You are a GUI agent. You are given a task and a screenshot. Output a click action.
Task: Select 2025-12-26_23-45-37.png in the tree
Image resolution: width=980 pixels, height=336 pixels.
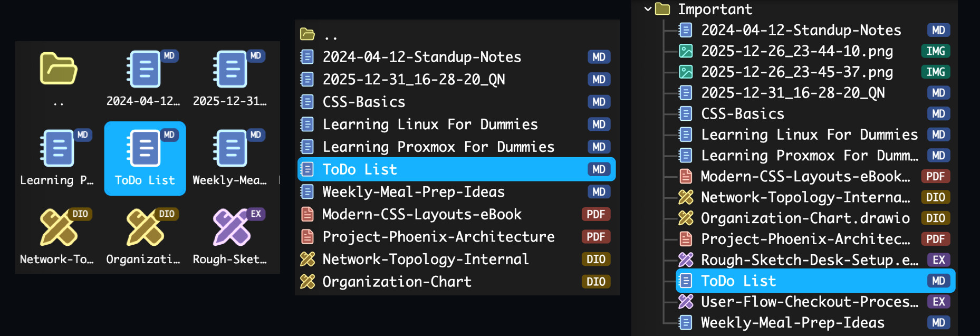[x=796, y=72]
